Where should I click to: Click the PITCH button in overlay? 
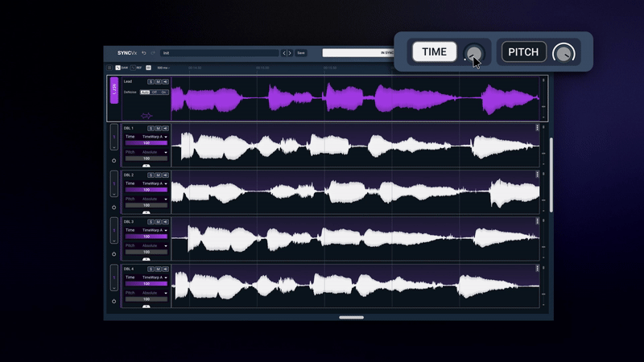(x=524, y=51)
